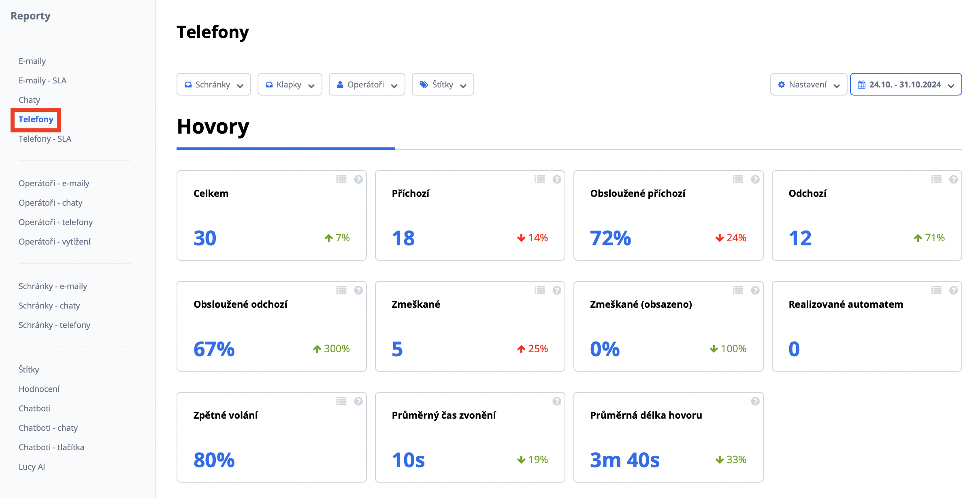
Task: Open list view icon on Celkem card
Action: coord(341,179)
